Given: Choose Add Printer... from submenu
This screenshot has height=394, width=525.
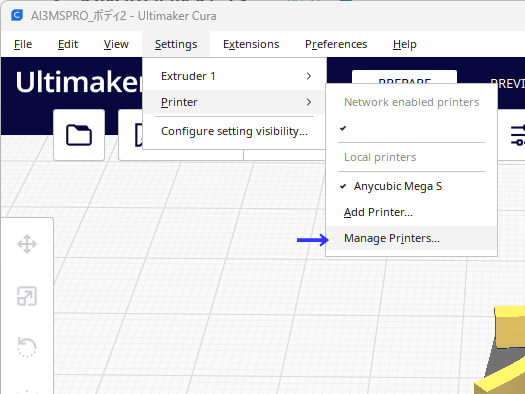Looking at the screenshot, I should pyautogui.click(x=411, y=212).
